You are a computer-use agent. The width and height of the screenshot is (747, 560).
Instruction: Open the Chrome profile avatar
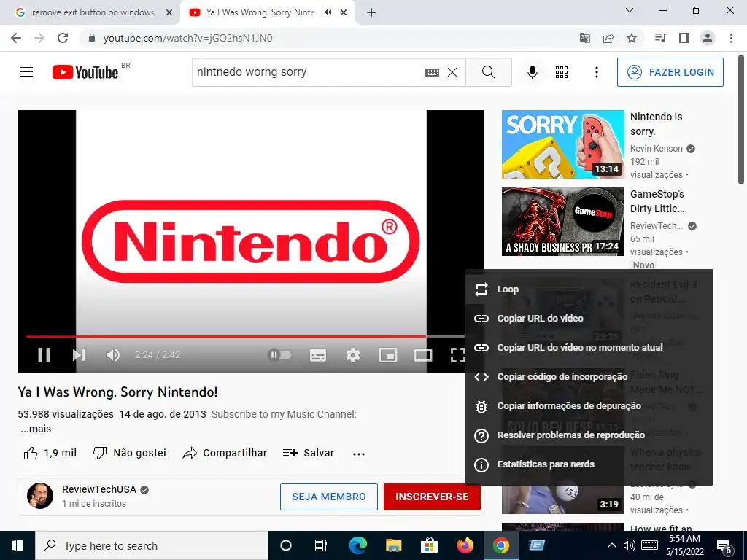click(708, 38)
